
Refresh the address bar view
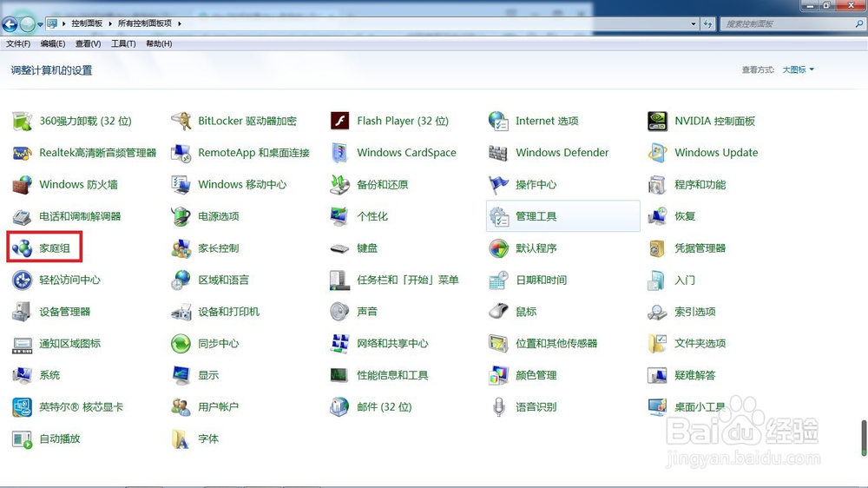(708, 23)
